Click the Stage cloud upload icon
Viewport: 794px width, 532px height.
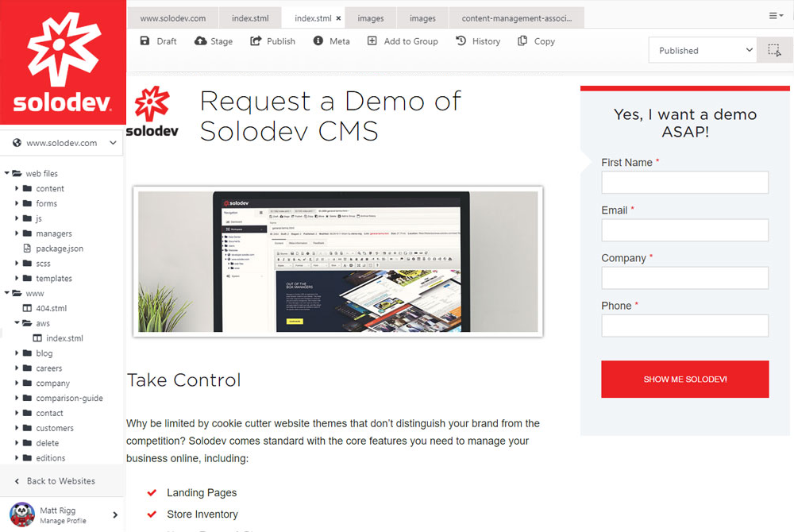coord(201,40)
